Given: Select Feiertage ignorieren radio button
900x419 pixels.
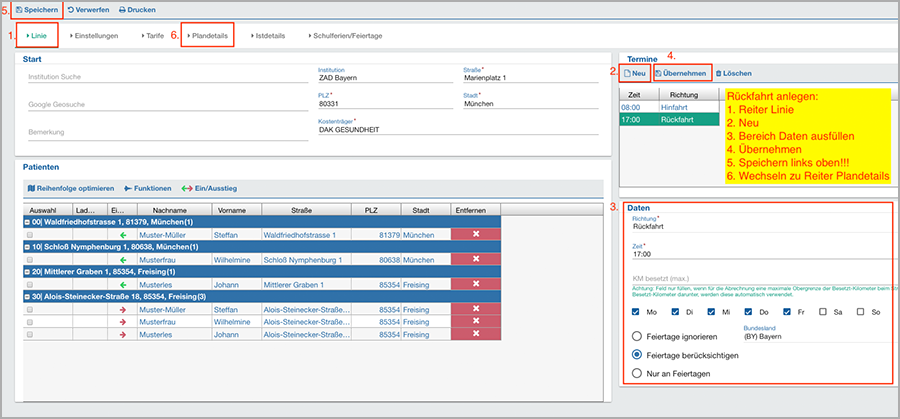Looking at the screenshot, I should (x=637, y=336).
